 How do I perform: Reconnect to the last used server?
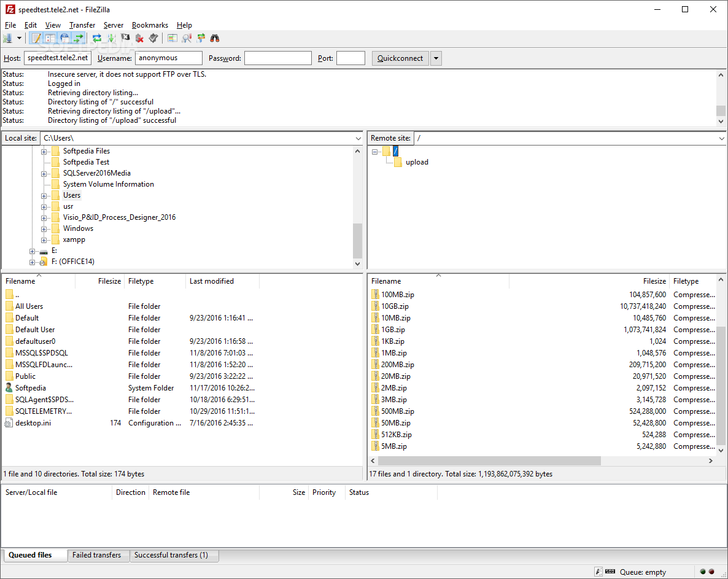[x=153, y=38]
